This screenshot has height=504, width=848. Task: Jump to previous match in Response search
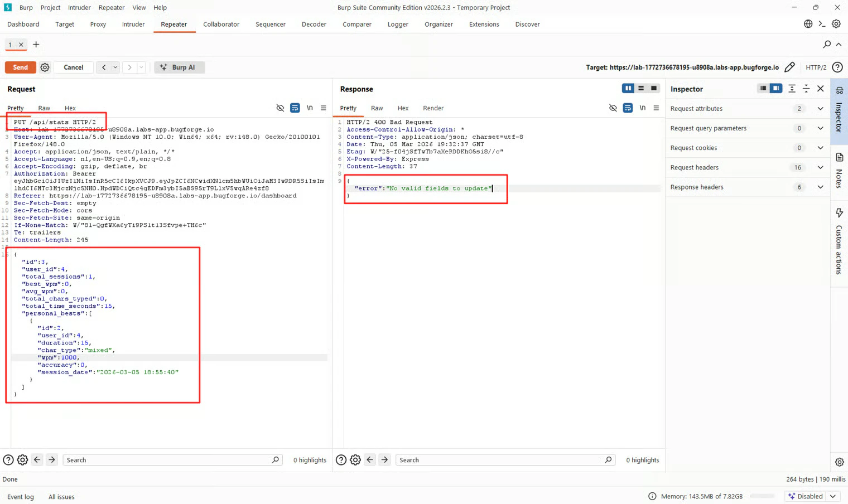click(370, 460)
